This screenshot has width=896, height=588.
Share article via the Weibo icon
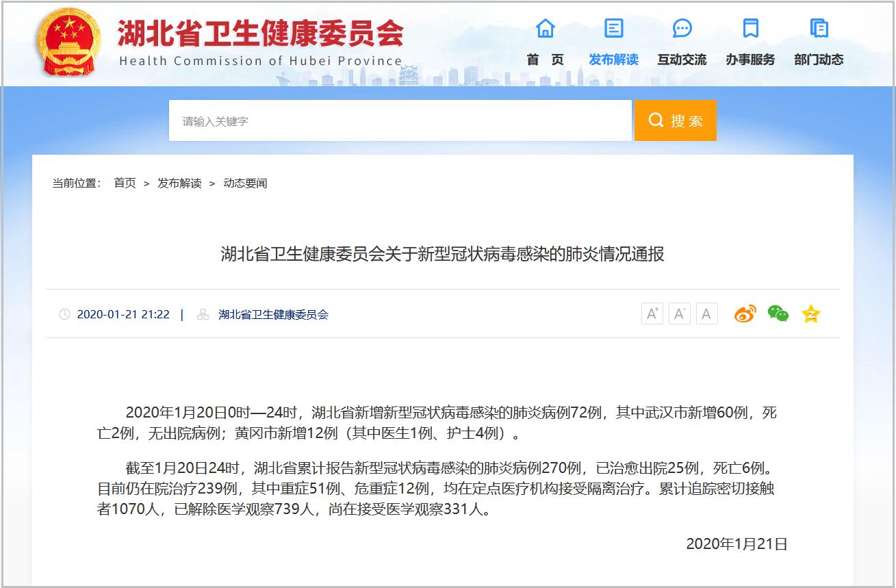[745, 314]
